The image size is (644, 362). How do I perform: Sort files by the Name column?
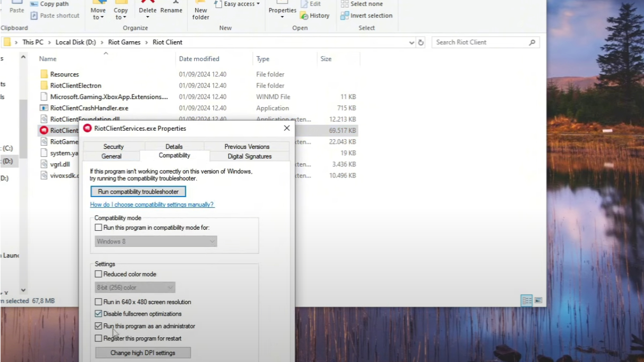click(x=48, y=59)
